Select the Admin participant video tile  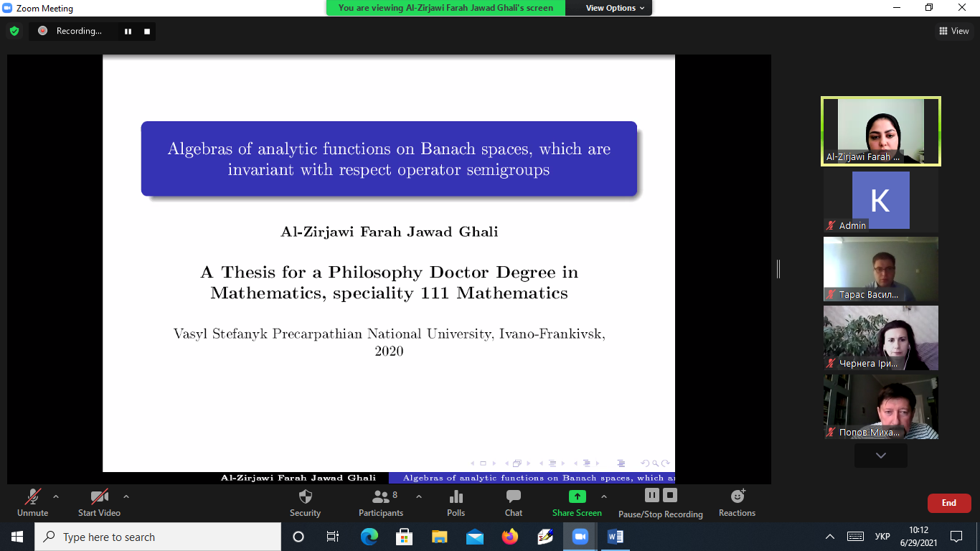coord(880,201)
